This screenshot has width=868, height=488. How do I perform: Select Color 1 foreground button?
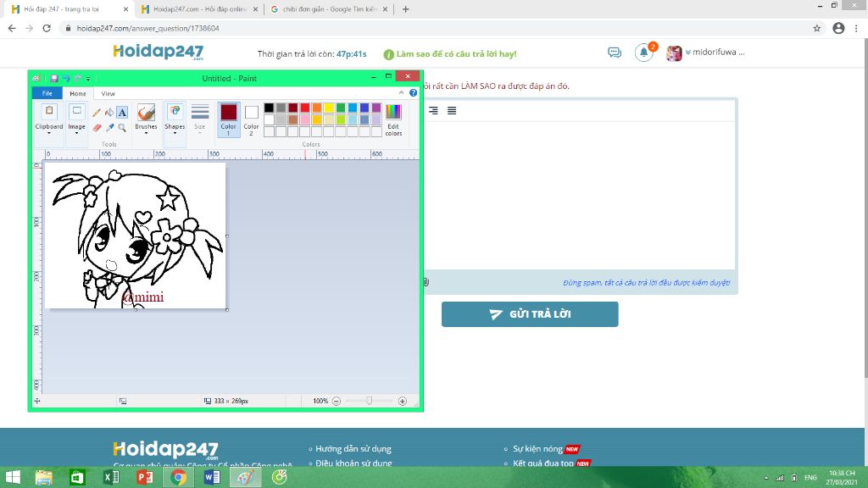(229, 119)
